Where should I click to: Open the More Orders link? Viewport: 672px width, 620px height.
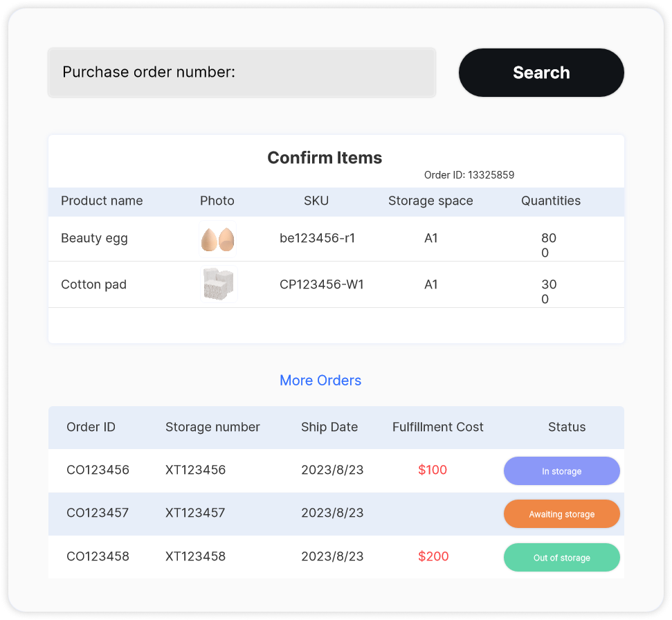coord(320,381)
